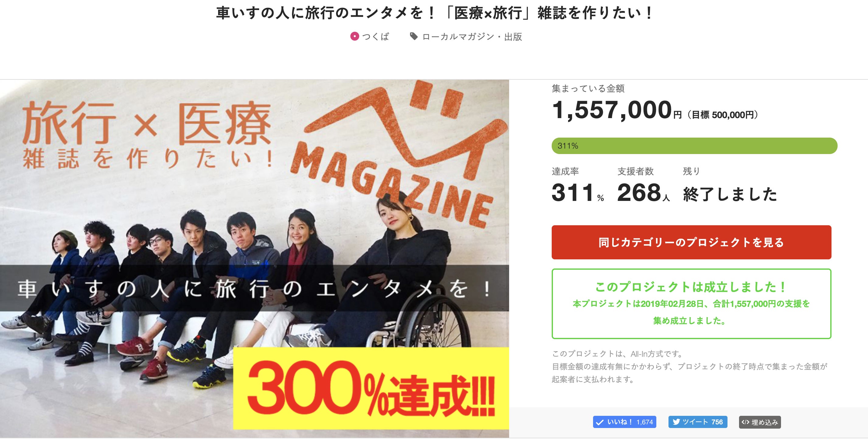Click the Twitter bird icon
The height and width of the screenshot is (442, 868).
pyautogui.click(x=676, y=422)
